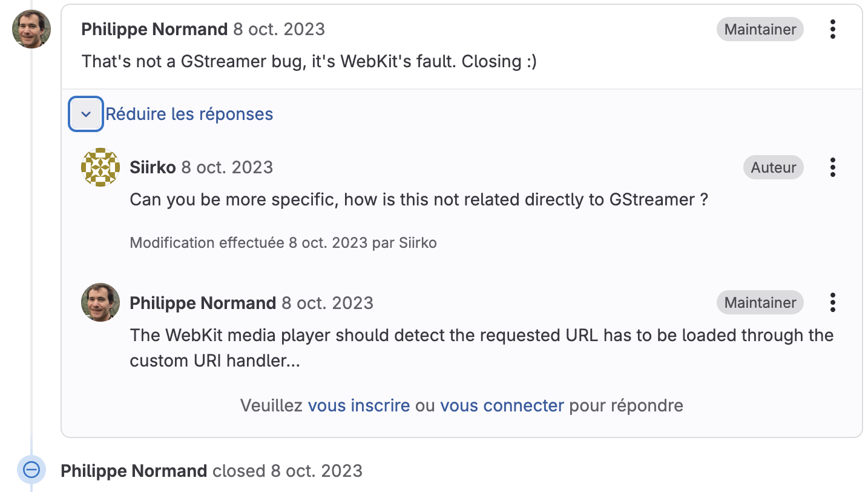This screenshot has width=868, height=492.
Task: Open Philippe Normand's profile from the top comment
Action: pos(154,29)
